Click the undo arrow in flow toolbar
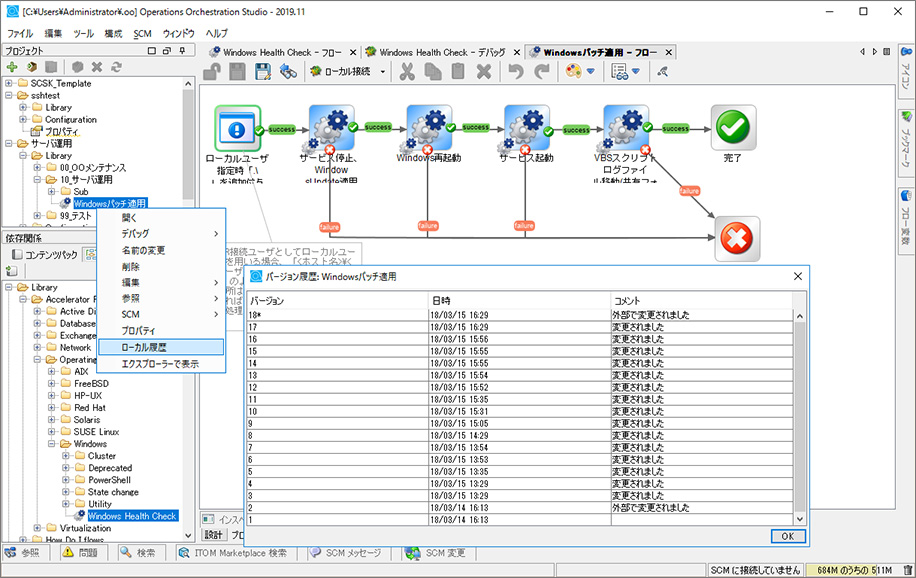The height and width of the screenshot is (578, 916). [516, 71]
